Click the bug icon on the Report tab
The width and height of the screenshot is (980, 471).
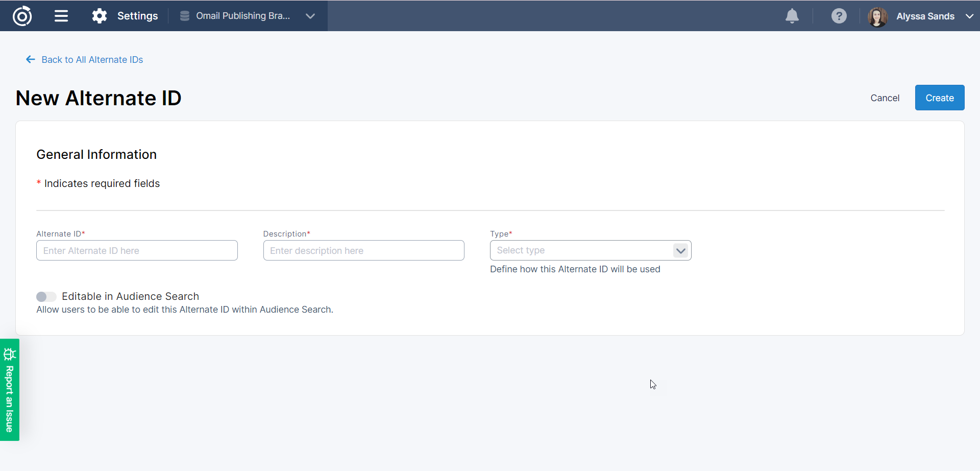pyautogui.click(x=10, y=354)
